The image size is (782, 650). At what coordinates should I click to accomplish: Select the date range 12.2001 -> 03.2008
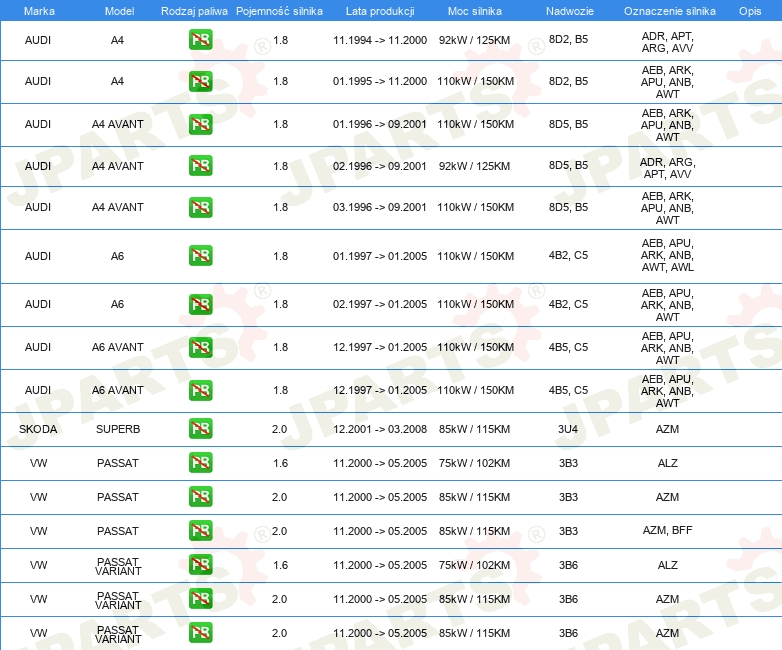380,429
